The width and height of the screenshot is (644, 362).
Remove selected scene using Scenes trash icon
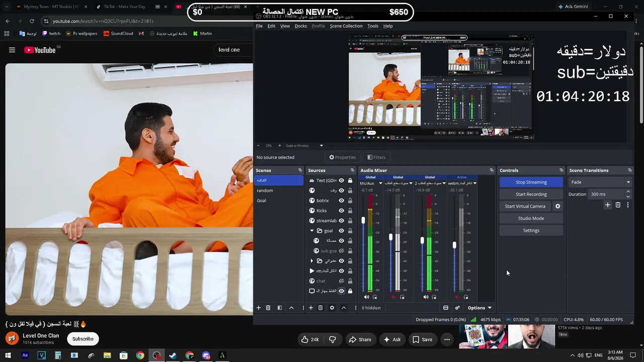[268, 308]
